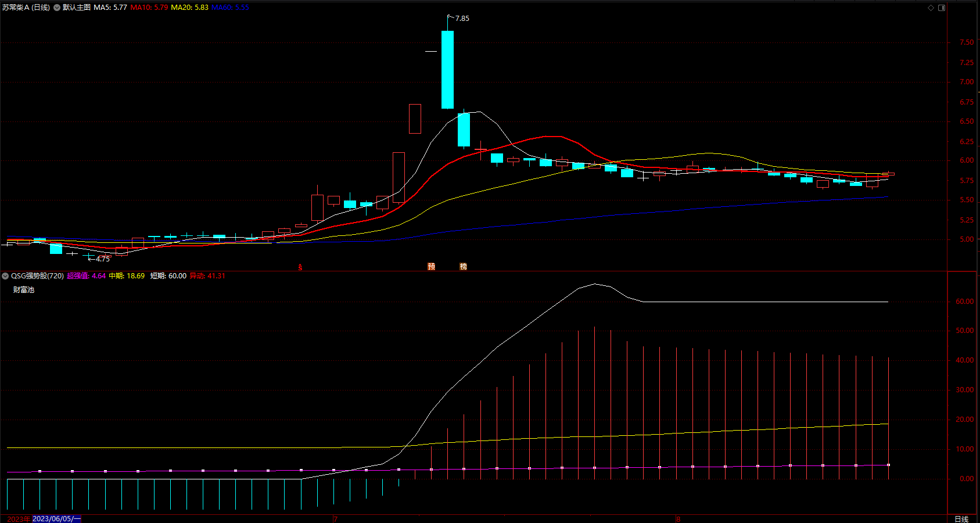Select the MA20: 5.83 indicator label
Screen dimensions: 980x523
tap(189, 8)
